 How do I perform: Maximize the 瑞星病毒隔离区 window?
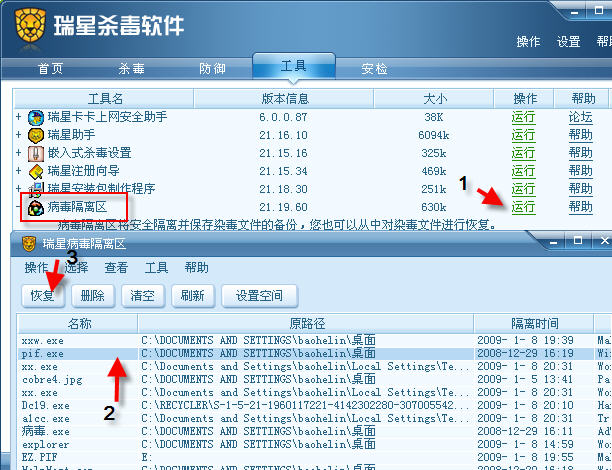(578, 240)
